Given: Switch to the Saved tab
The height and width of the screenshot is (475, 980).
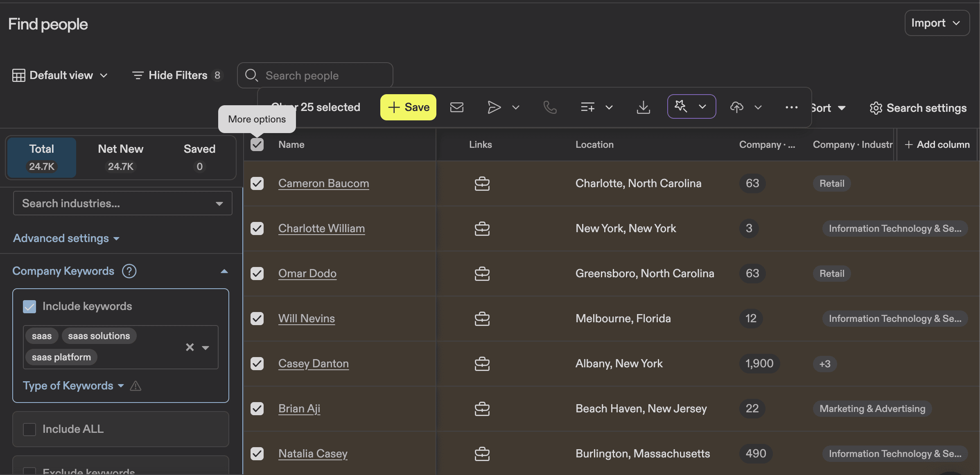Looking at the screenshot, I should point(199,157).
